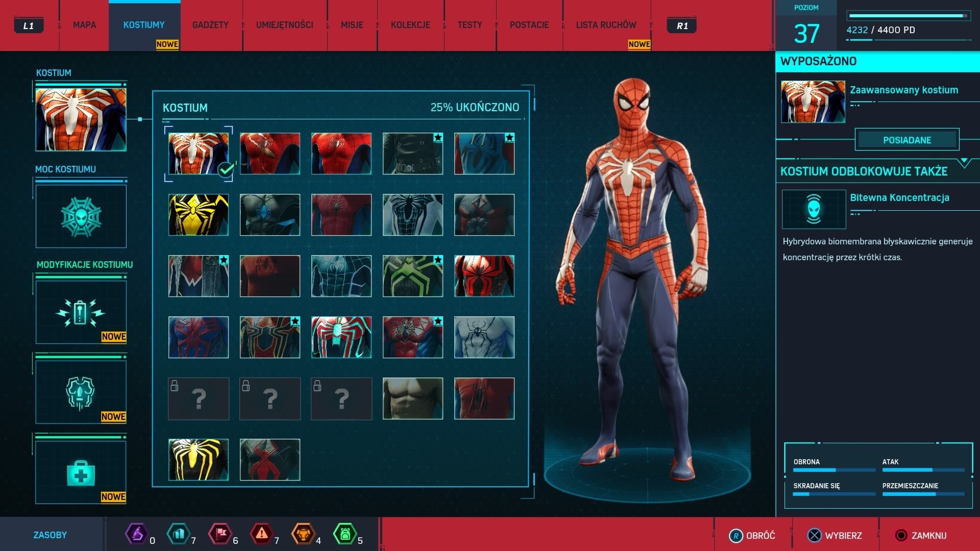This screenshot has height=551, width=980.
Task: Select the green spider emblem suit
Action: click(x=413, y=276)
